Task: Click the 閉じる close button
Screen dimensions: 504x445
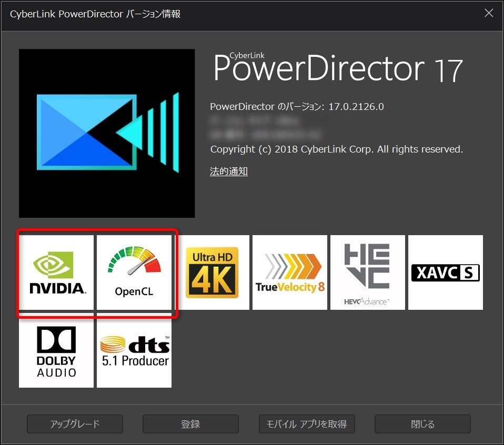Action: point(422,424)
